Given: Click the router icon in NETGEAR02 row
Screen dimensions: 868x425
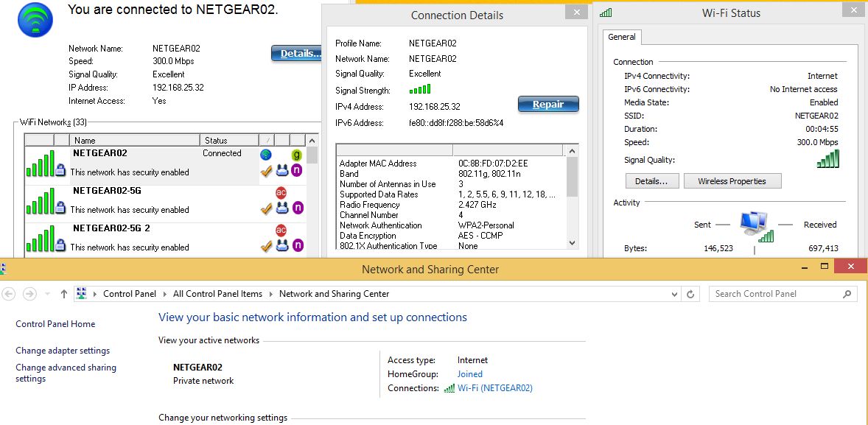Looking at the screenshot, I should click(x=281, y=170).
